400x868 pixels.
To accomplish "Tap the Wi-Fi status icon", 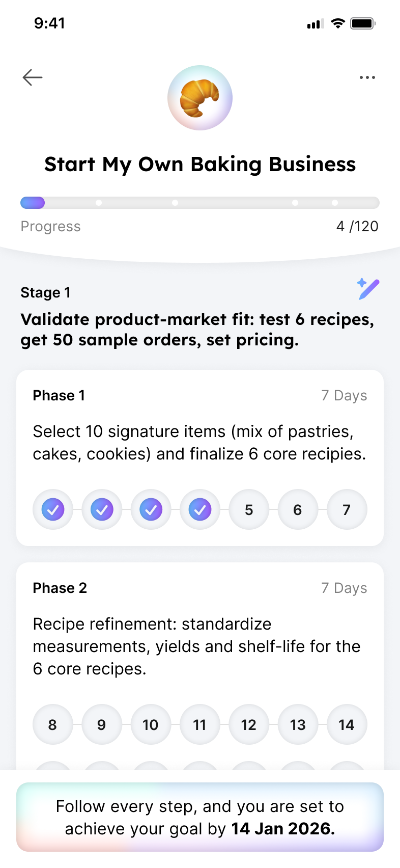I will (337, 23).
